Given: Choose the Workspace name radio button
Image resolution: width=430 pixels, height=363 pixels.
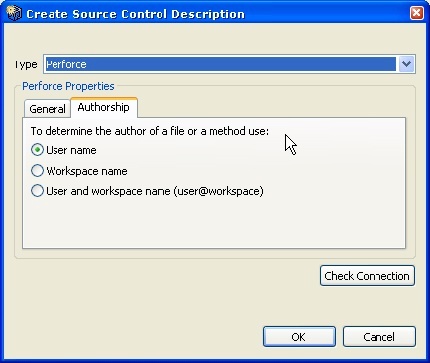Looking at the screenshot, I should (x=37, y=171).
